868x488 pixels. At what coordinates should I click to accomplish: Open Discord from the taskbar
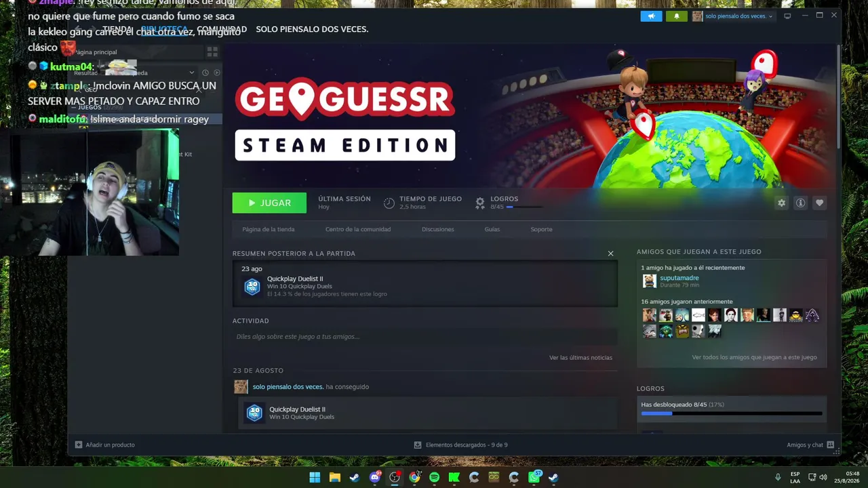(x=374, y=477)
